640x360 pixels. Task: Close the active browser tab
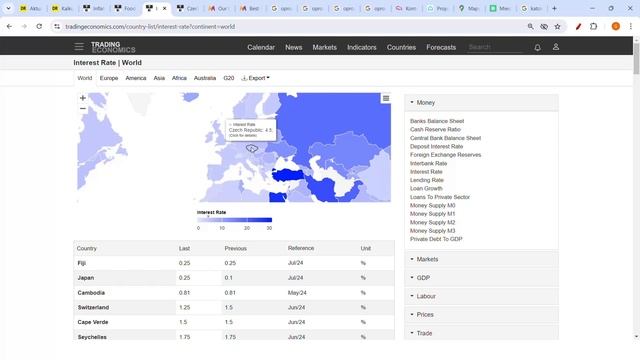(164, 8)
